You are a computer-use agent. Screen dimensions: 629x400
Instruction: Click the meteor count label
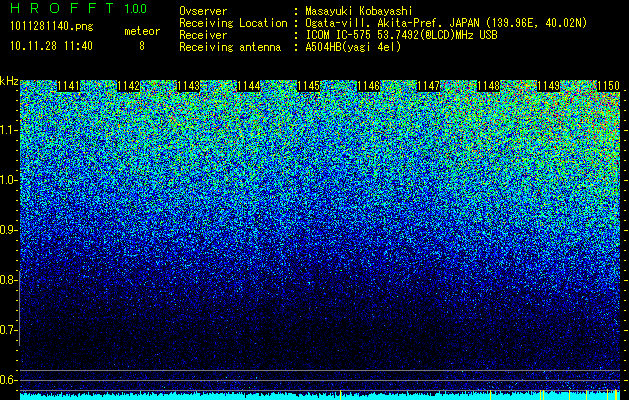142,31
